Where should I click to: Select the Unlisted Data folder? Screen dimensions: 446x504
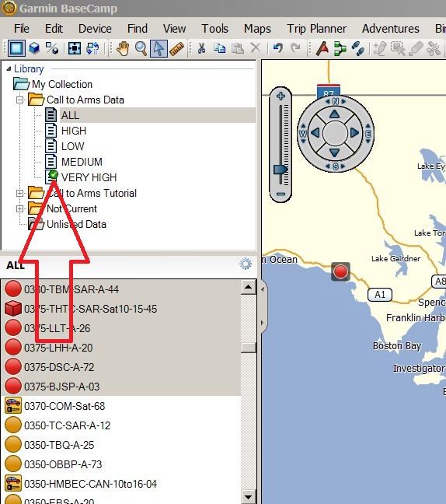point(76,224)
